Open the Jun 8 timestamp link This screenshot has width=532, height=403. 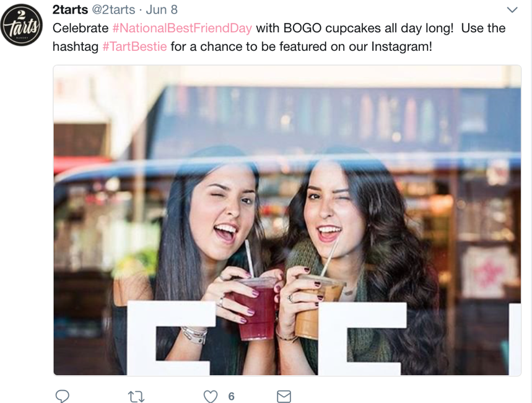coord(162,9)
